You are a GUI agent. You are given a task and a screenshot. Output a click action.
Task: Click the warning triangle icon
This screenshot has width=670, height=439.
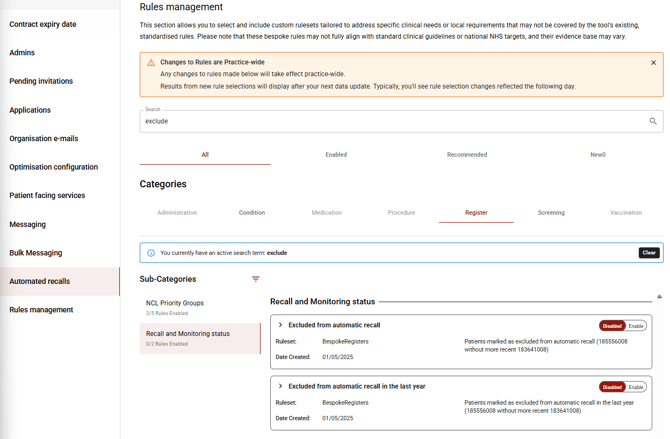point(151,63)
